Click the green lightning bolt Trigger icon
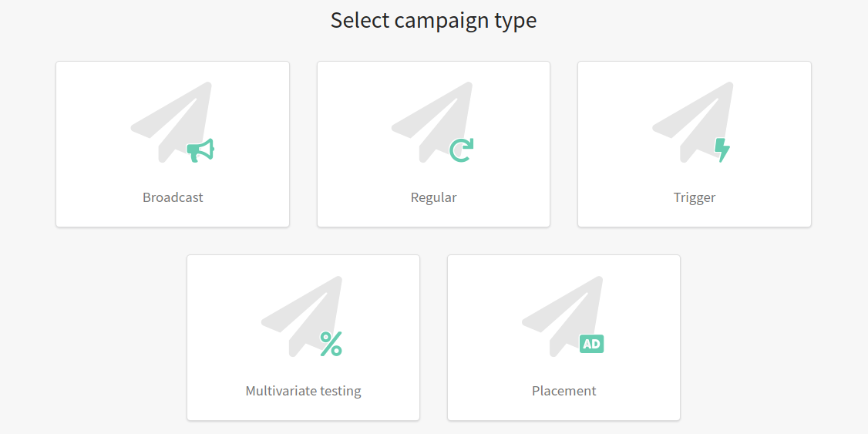This screenshot has width=868, height=434. [x=722, y=150]
